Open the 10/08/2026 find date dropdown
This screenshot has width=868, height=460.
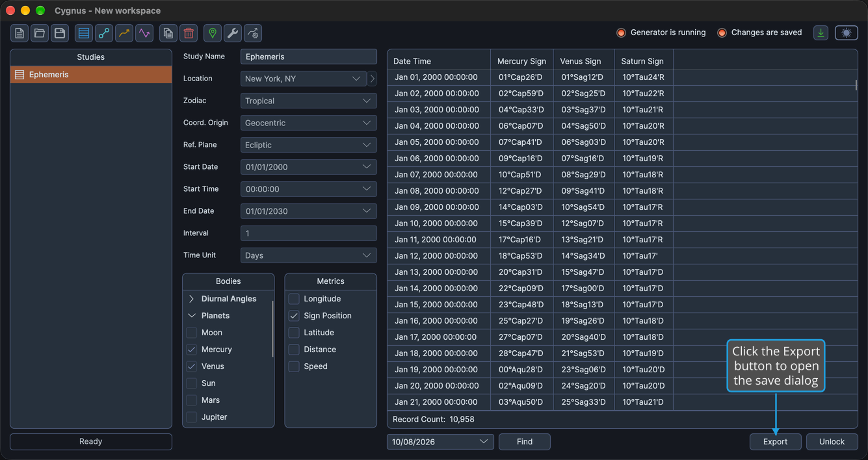point(440,442)
